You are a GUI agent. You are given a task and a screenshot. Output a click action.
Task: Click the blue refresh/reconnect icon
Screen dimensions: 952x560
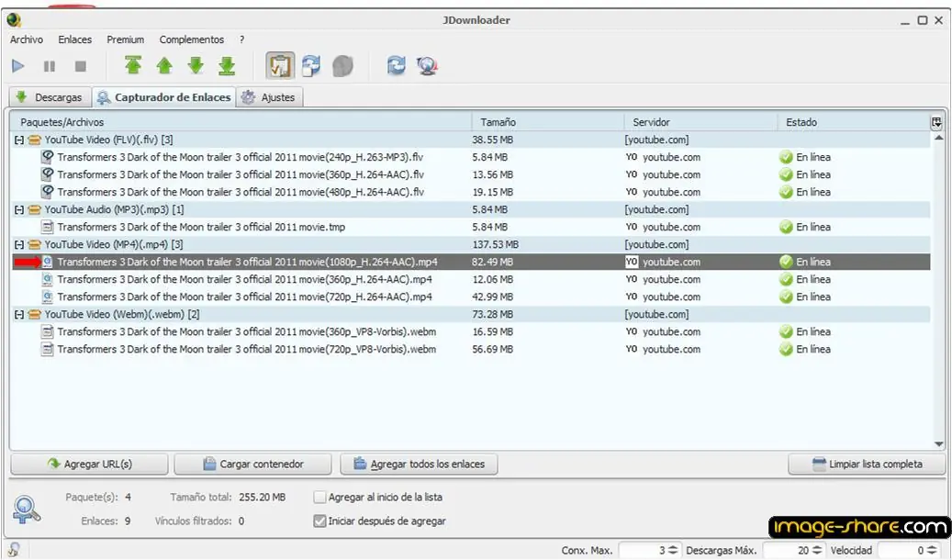click(397, 65)
